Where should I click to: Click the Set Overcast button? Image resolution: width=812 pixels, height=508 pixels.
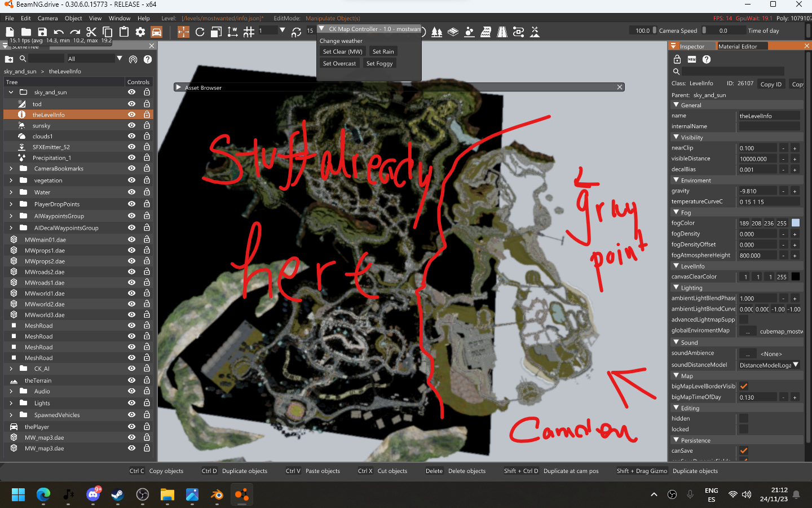tap(339, 63)
